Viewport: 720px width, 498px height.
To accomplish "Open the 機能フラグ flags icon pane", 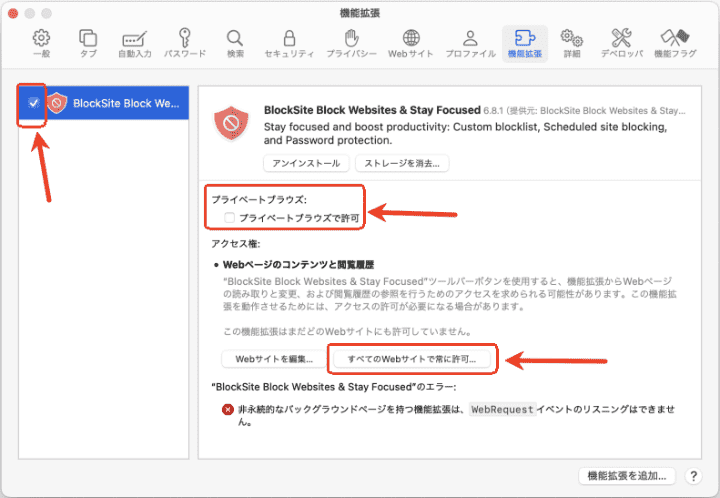I will [675, 44].
